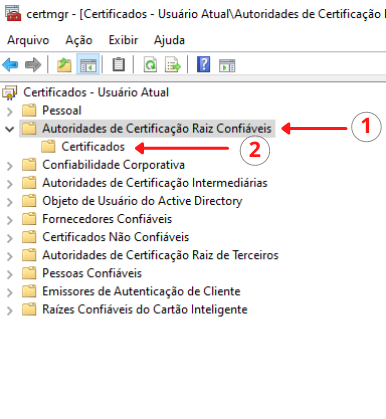Select Raízes Confiáveis do Cartão Inteligente item
This screenshot has width=386, height=419.
click(x=145, y=309)
